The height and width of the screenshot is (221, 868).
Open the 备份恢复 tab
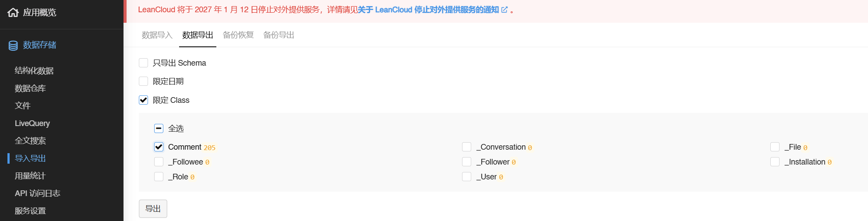click(238, 35)
